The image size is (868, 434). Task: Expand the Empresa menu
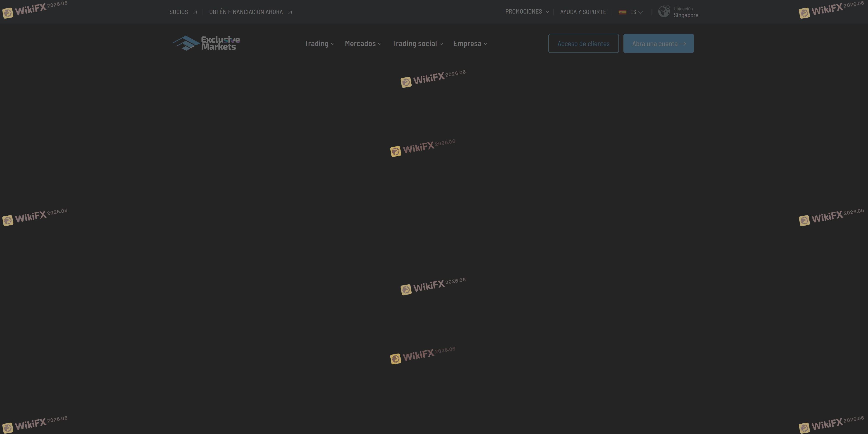click(x=470, y=43)
